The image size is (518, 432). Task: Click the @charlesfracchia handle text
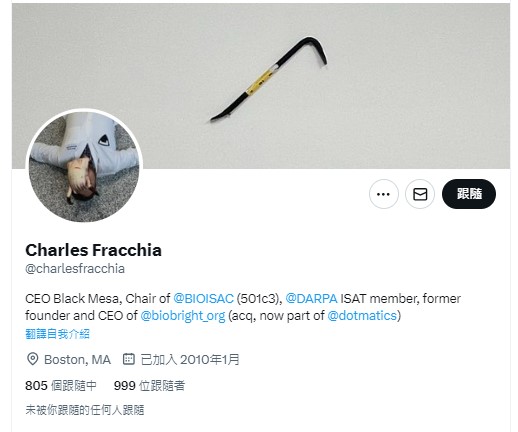(x=75, y=269)
